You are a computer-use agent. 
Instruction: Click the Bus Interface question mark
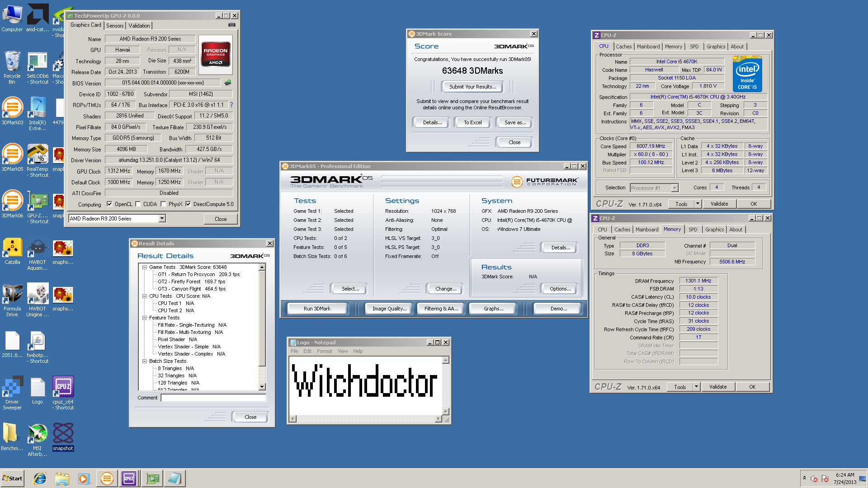[231, 105]
